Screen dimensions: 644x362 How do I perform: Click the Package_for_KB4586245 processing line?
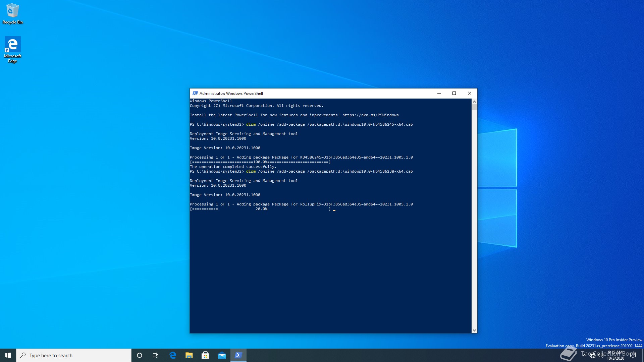pyautogui.click(x=301, y=157)
